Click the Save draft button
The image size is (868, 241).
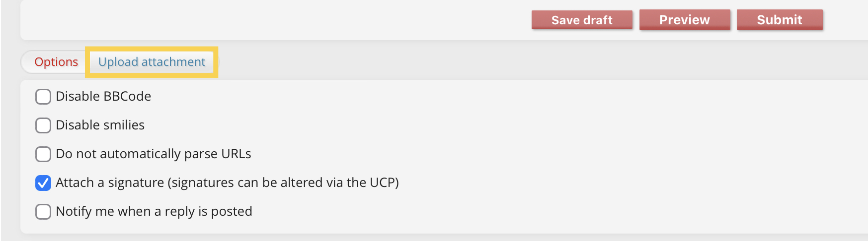click(x=581, y=20)
